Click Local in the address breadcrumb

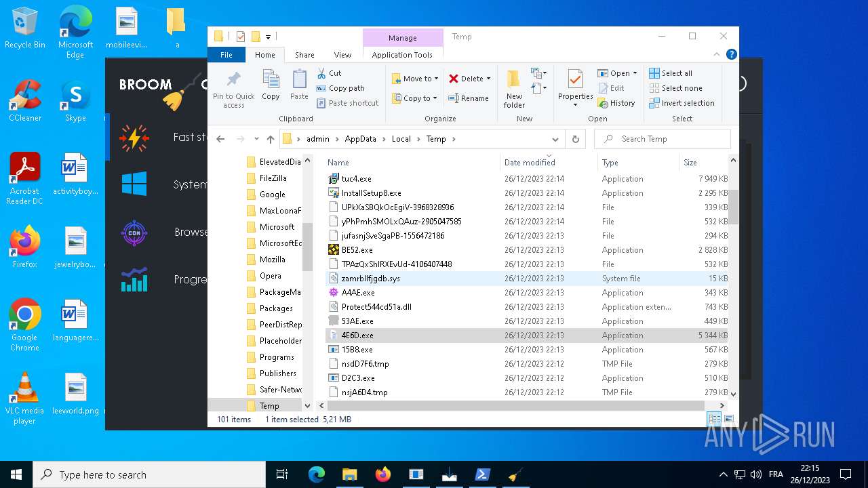[401, 139]
